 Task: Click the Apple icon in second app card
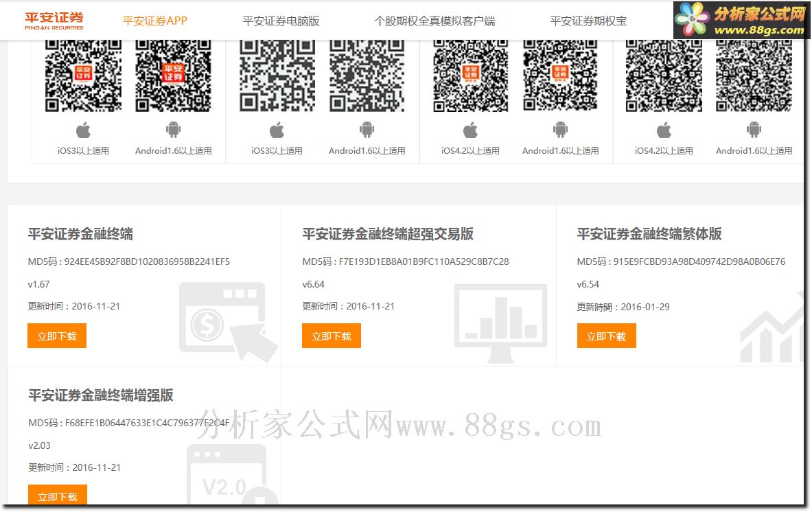pyautogui.click(x=277, y=130)
